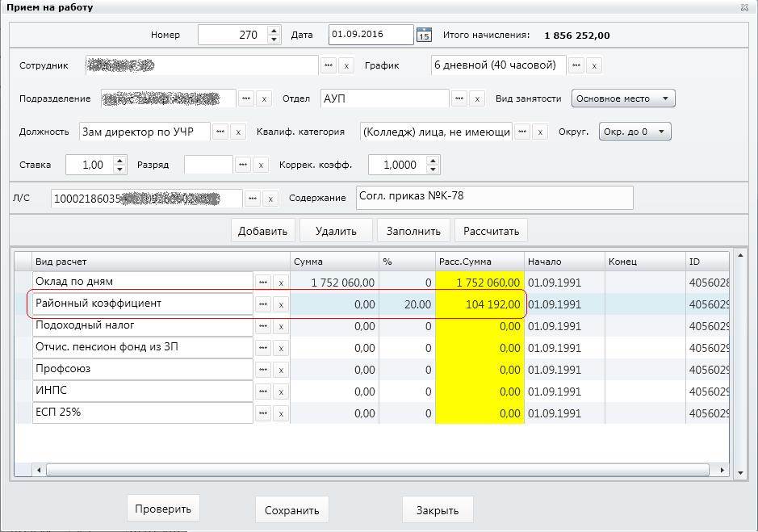
Task: Clear Подоходный налог row with x
Action: coord(281,326)
